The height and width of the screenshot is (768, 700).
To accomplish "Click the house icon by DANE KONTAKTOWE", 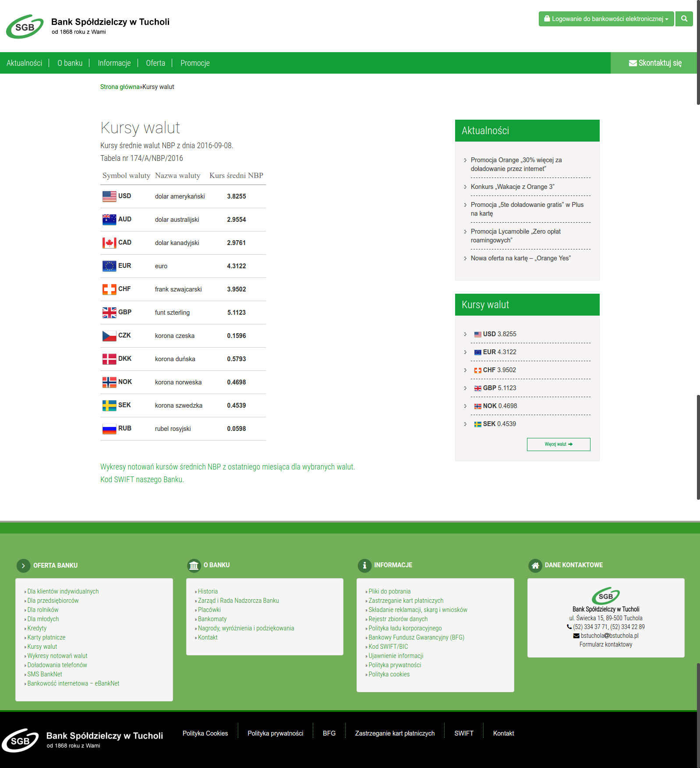I will pos(535,565).
